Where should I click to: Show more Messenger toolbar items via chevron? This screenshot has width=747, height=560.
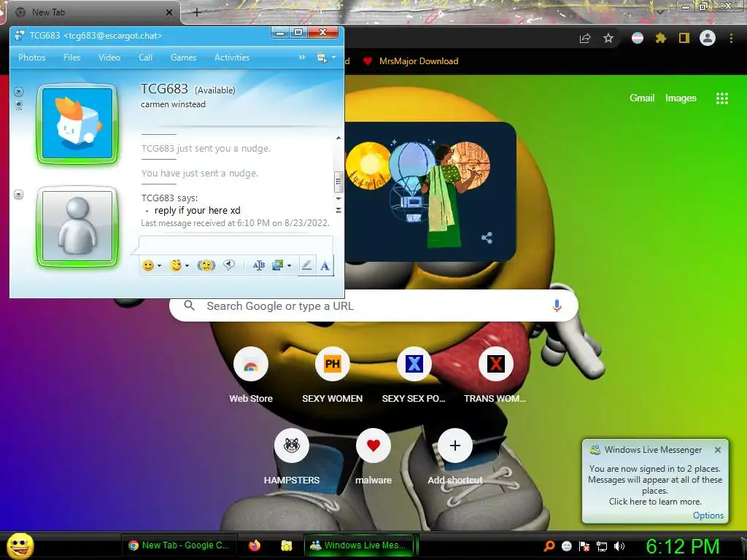[x=301, y=58]
